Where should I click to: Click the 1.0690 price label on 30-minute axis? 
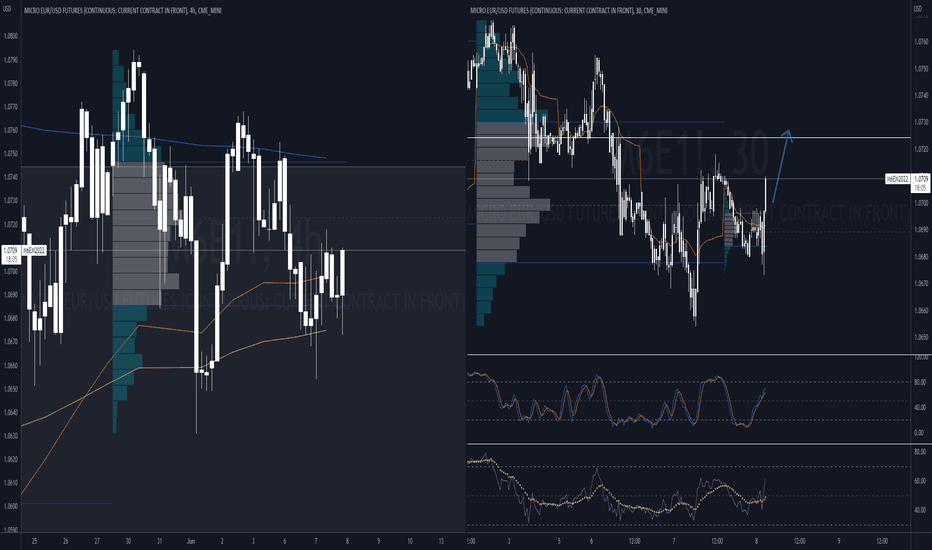click(x=921, y=230)
